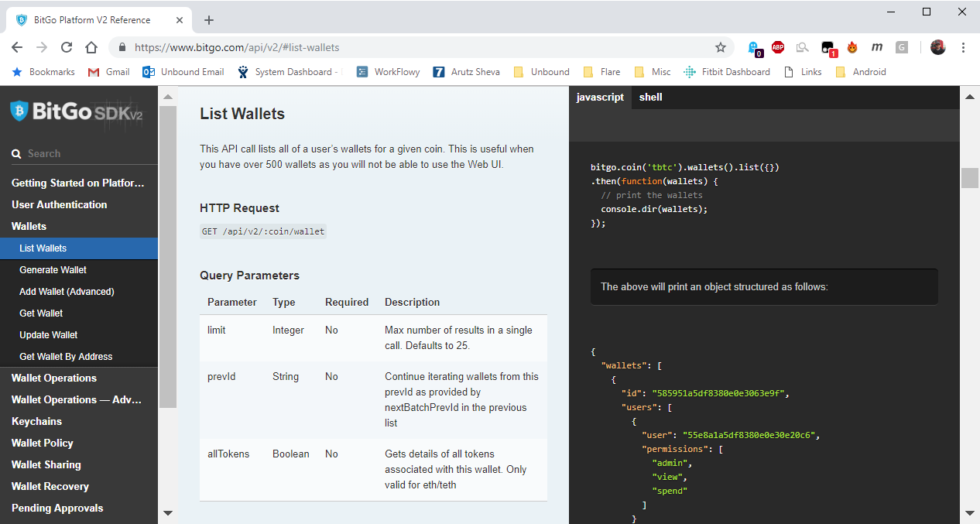
Task: Open a new browser tab
Action: 208,20
